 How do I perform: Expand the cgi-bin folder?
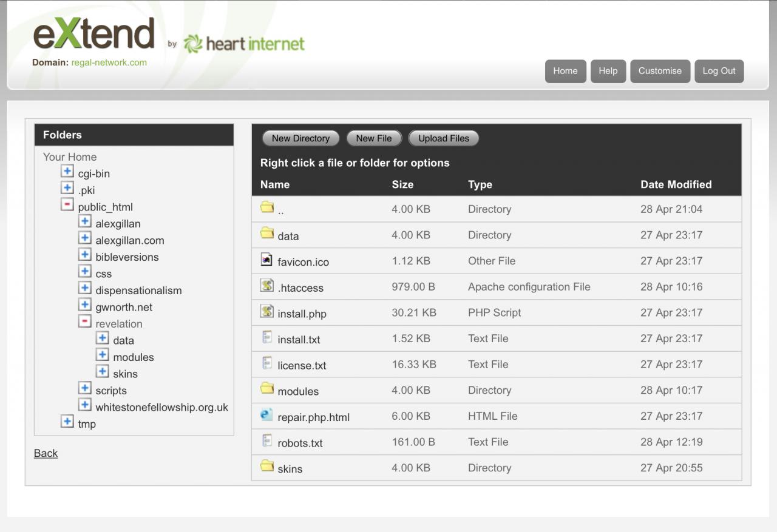pos(67,172)
